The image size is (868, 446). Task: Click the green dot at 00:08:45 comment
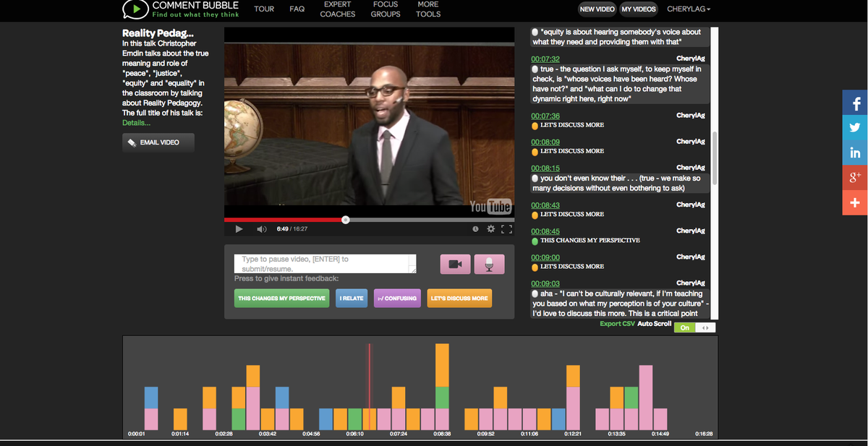coord(535,240)
